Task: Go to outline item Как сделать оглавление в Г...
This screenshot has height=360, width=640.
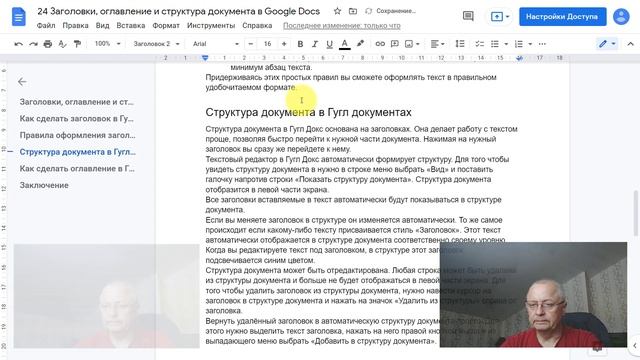Action: coord(77,169)
